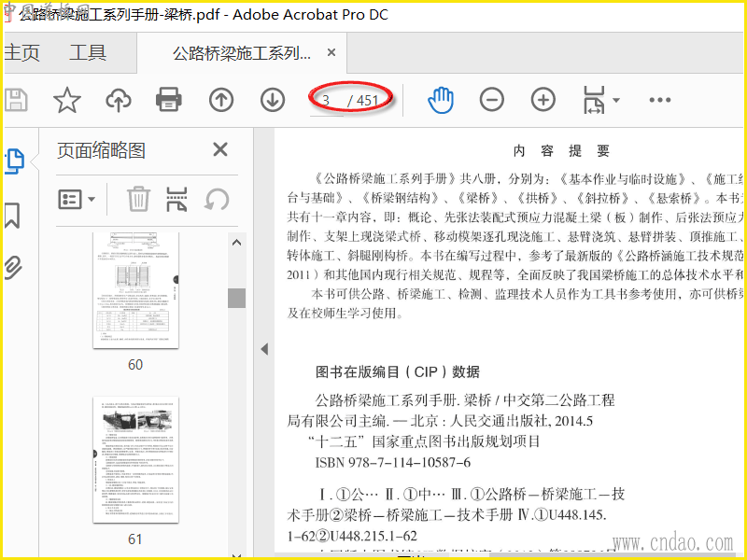Open the Bookmarks sidebar icon
The width and height of the screenshot is (747, 560).
(x=12, y=216)
